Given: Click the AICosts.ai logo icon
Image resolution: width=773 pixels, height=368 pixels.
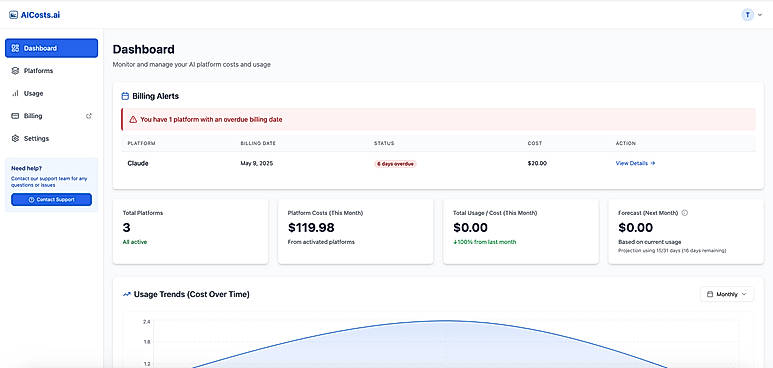Looking at the screenshot, I should [13, 15].
